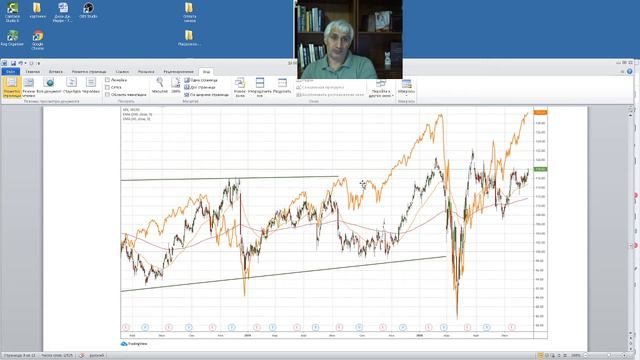Screen dimensions: 640x360
Task: Select Draft view icon in status bar
Action: point(564,356)
